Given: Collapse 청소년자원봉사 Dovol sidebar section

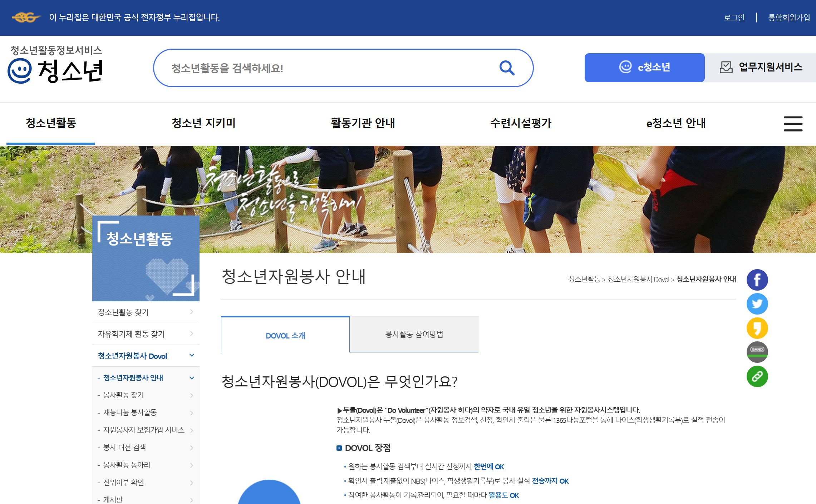Looking at the screenshot, I should coord(146,356).
